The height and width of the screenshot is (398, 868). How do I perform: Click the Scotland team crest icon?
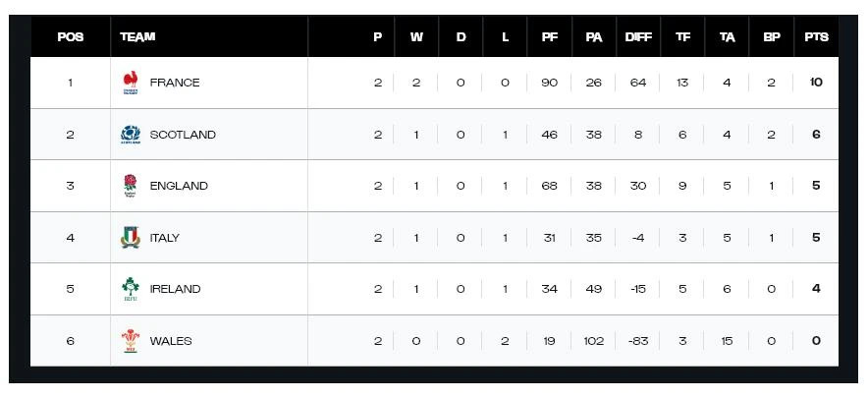130,135
